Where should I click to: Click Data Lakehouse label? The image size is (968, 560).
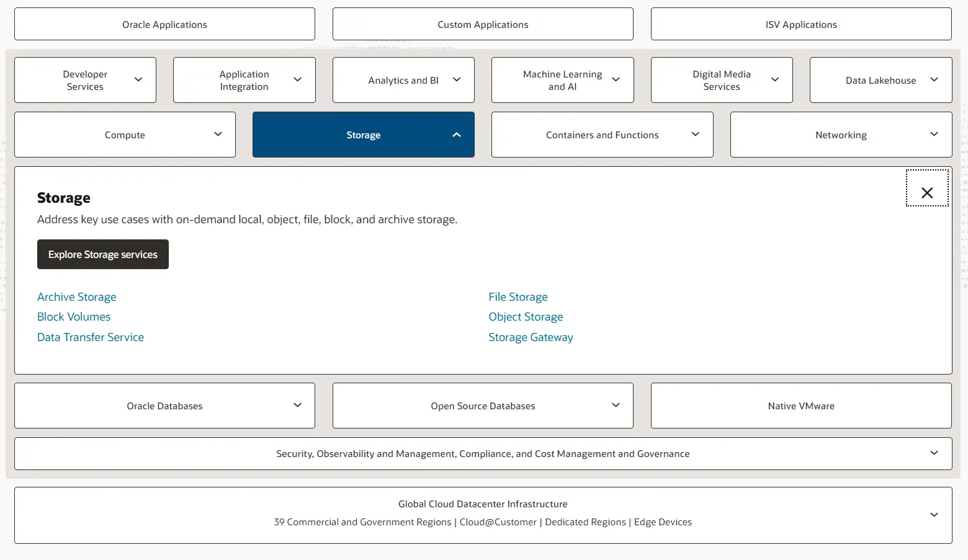click(x=881, y=81)
